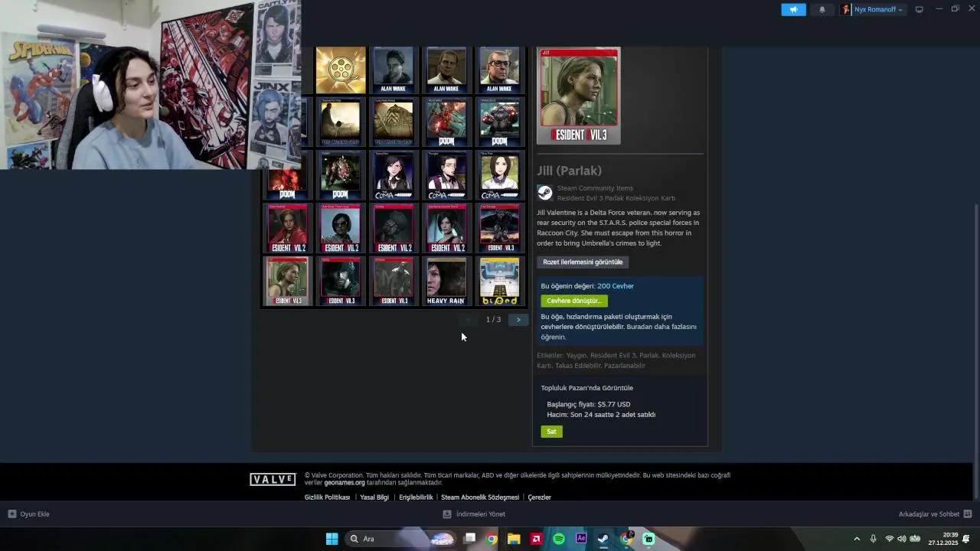
Task: Open the notifications bell
Action: 822,9
